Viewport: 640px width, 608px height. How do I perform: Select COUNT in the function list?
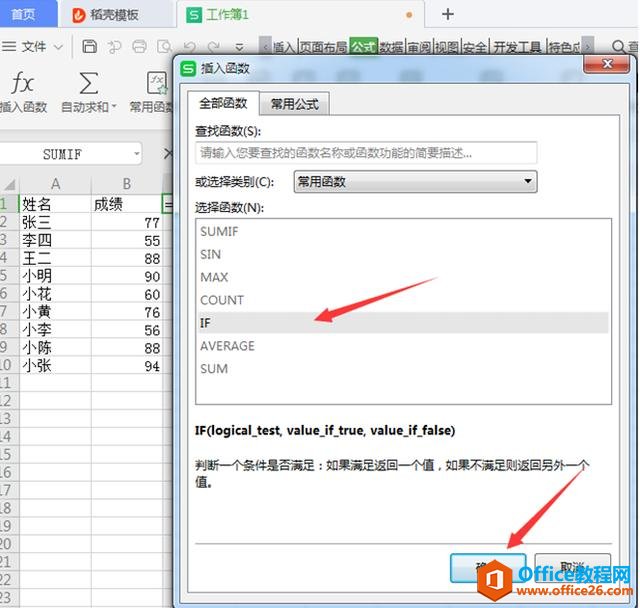[402, 300]
